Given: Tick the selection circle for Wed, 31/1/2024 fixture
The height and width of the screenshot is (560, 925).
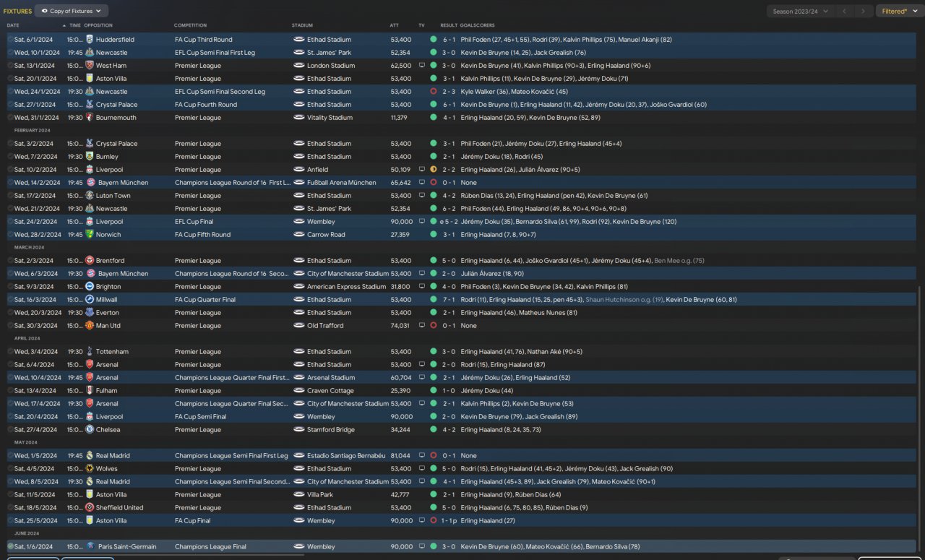Looking at the screenshot, I should (10, 118).
